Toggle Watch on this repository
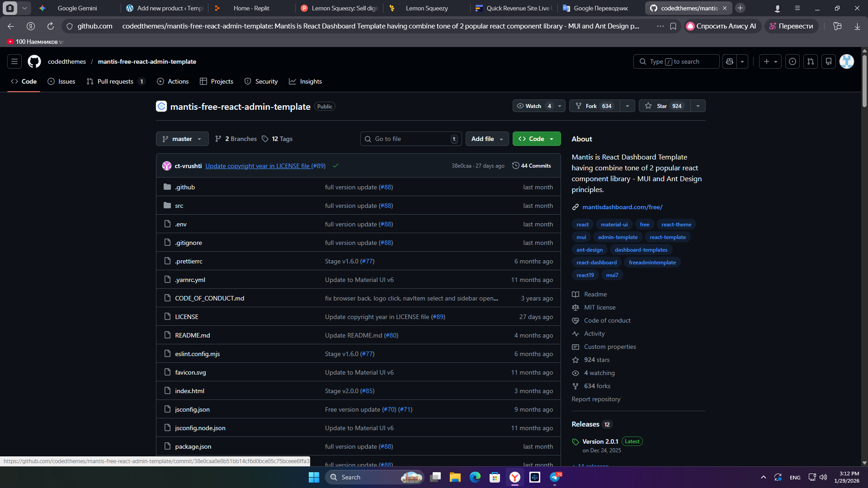 coord(533,106)
